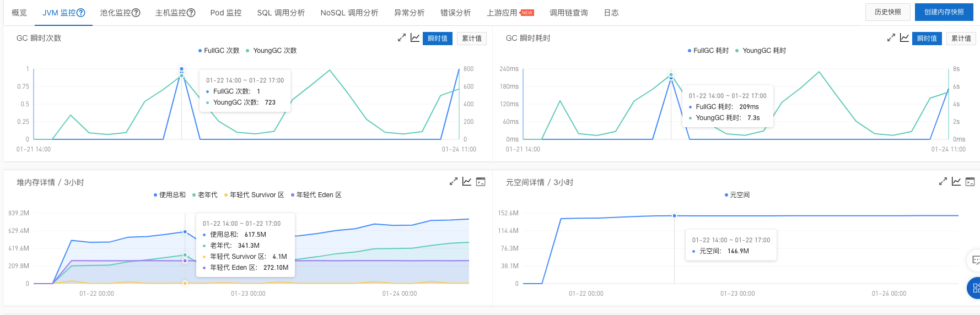Select 瞬时值 in GC 瞬时耗时 panel
This screenshot has width=980, height=315.
[x=927, y=39]
